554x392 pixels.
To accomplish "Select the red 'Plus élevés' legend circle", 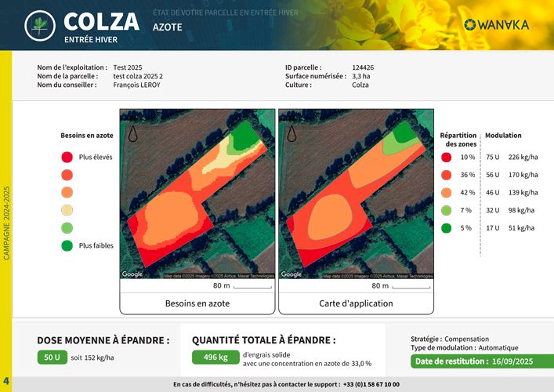I will pyautogui.click(x=67, y=157).
